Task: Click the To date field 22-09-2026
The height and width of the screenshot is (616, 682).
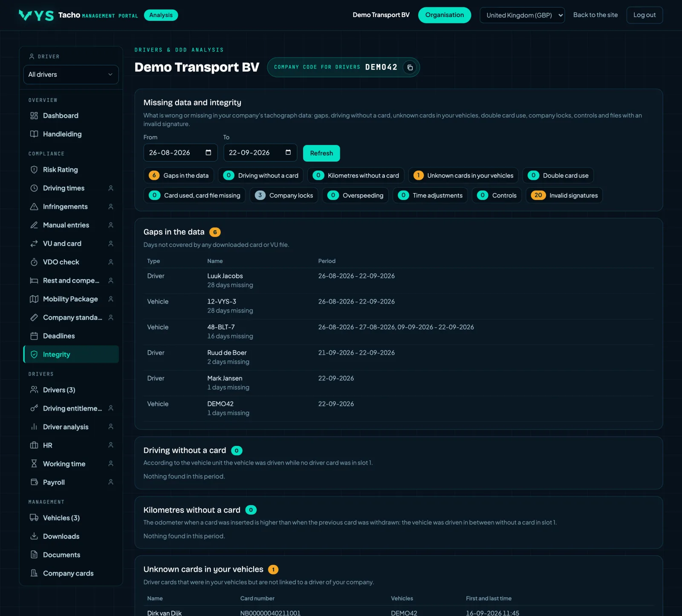Action: click(x=260, y=153)
